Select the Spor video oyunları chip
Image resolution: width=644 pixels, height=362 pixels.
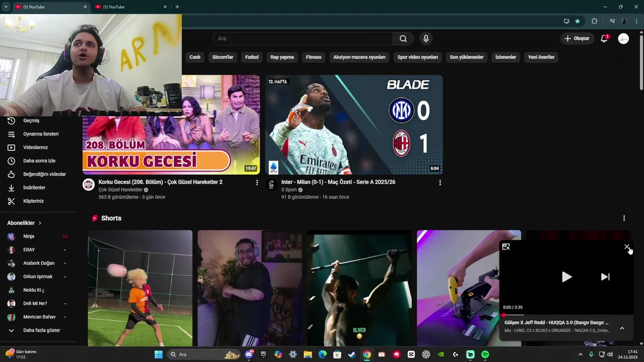tap(418, 57)
